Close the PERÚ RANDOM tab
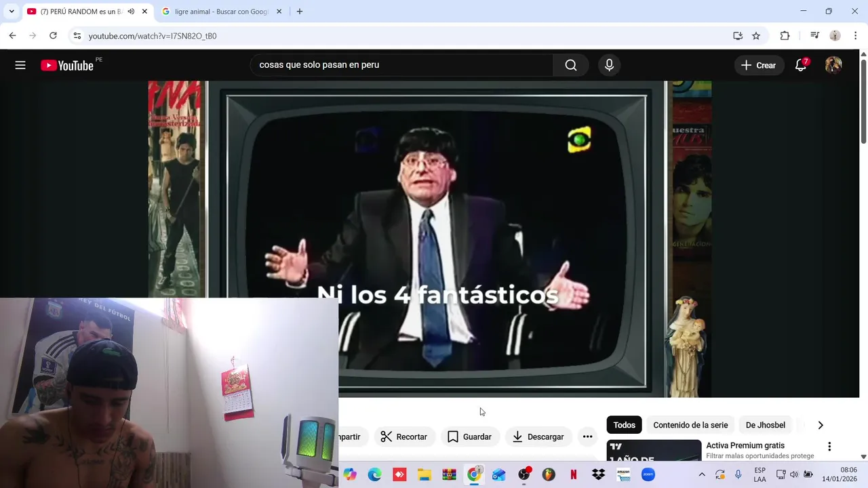868x488 pixels. coord(144,12)
